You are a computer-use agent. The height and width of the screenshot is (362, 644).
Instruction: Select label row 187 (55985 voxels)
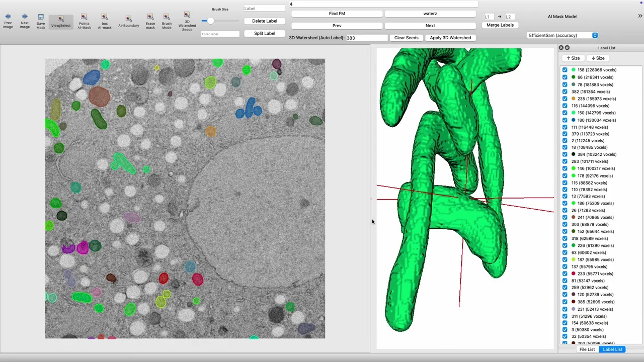601,259
